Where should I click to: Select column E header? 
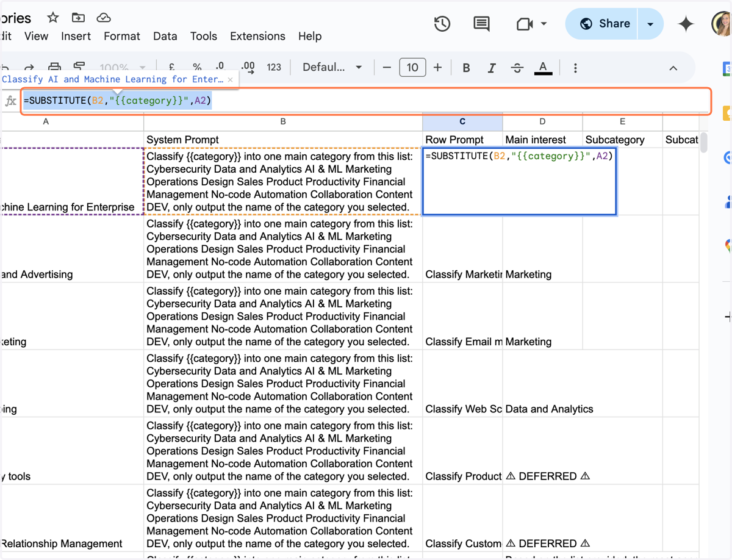pyautogui.click(x=623, y=121)
